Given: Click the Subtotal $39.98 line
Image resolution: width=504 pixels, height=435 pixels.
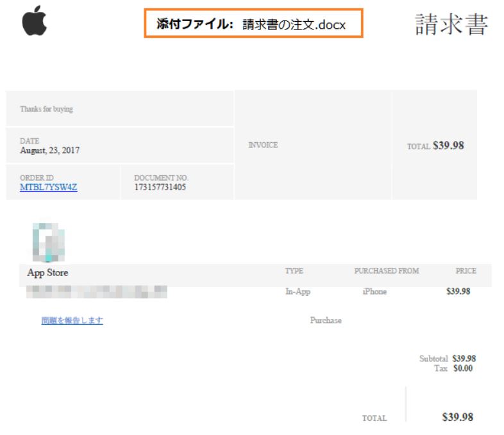Looking at the screenshot, I should [x=448, y=359].
